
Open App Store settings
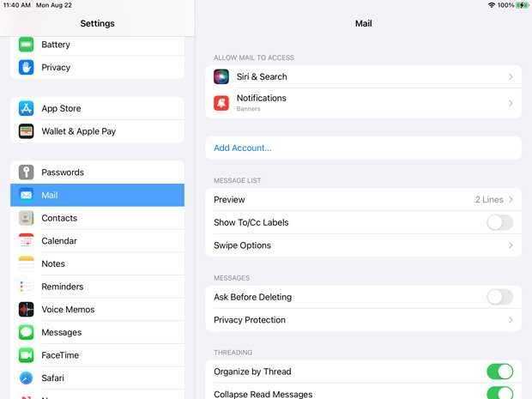tap(97, 108)
